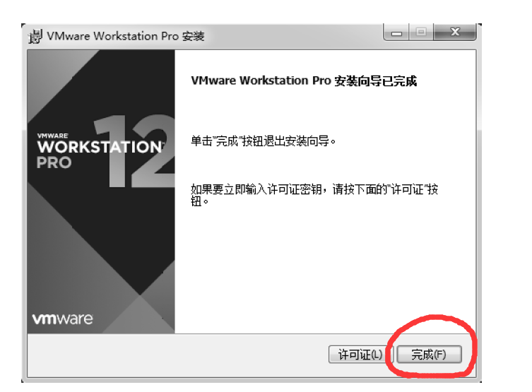Screen dimensions: 532x392
Task: Click the gray button bar left of 许可证(L)
Action: [177, 355]
